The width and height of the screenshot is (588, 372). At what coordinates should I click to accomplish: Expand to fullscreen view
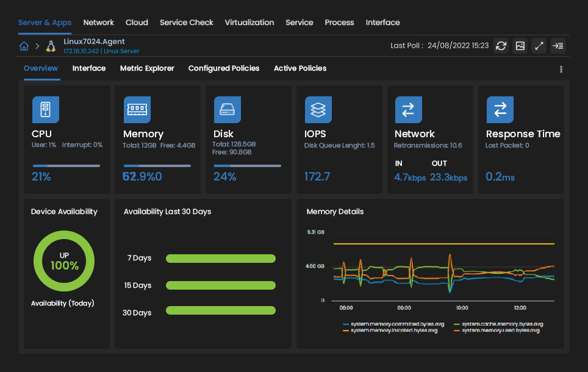click(x=539, y=46)
